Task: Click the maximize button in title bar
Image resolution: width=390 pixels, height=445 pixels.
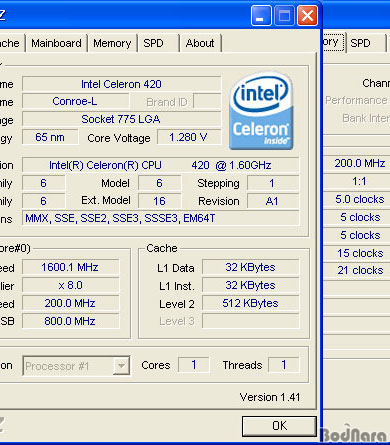Action: [284, 16]
